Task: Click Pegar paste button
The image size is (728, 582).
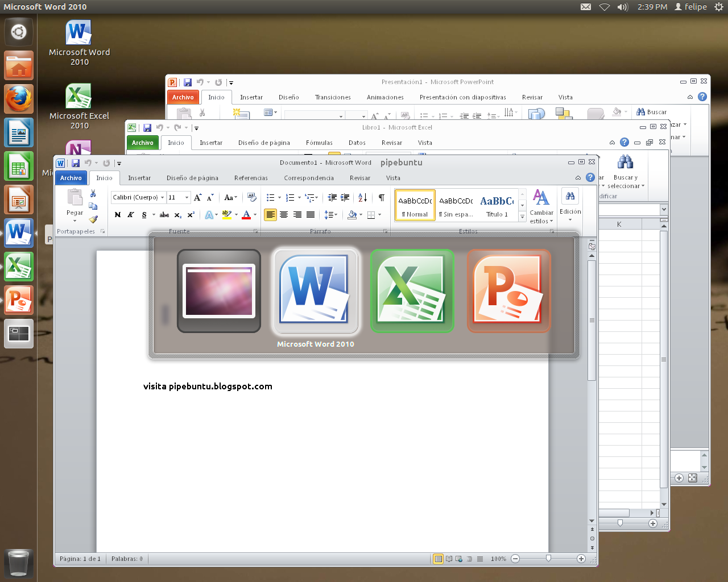Action: click(75, 206)
